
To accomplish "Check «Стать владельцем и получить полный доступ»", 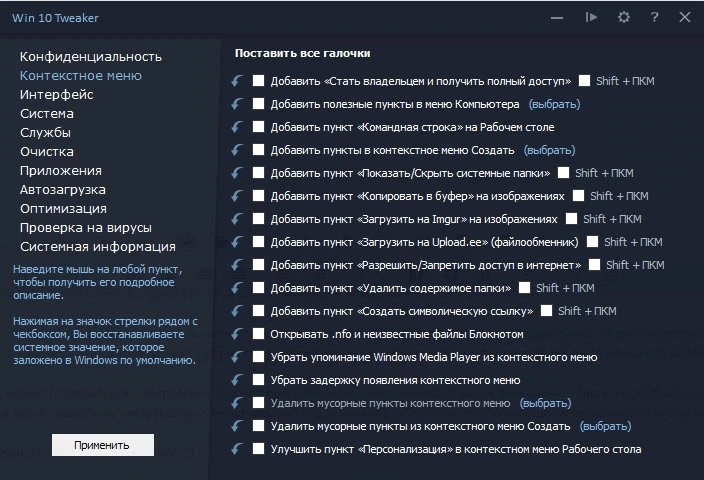I will tap(258, 80).
